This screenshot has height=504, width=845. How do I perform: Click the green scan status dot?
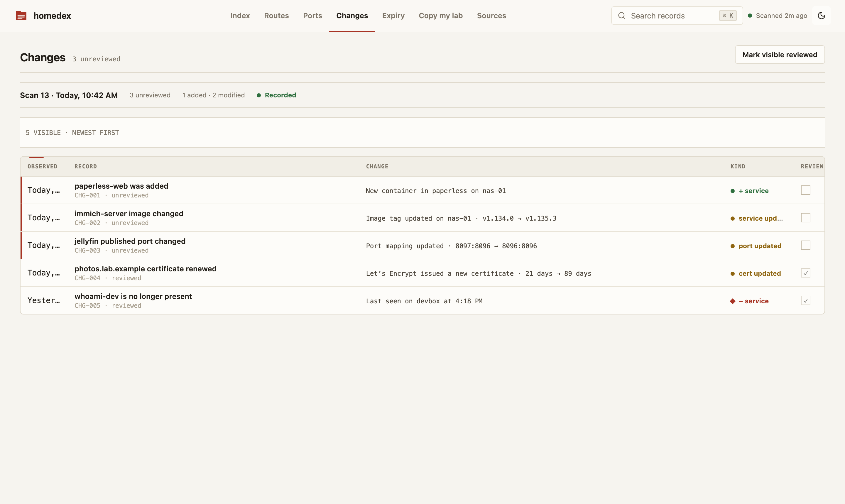click(750, 16)
